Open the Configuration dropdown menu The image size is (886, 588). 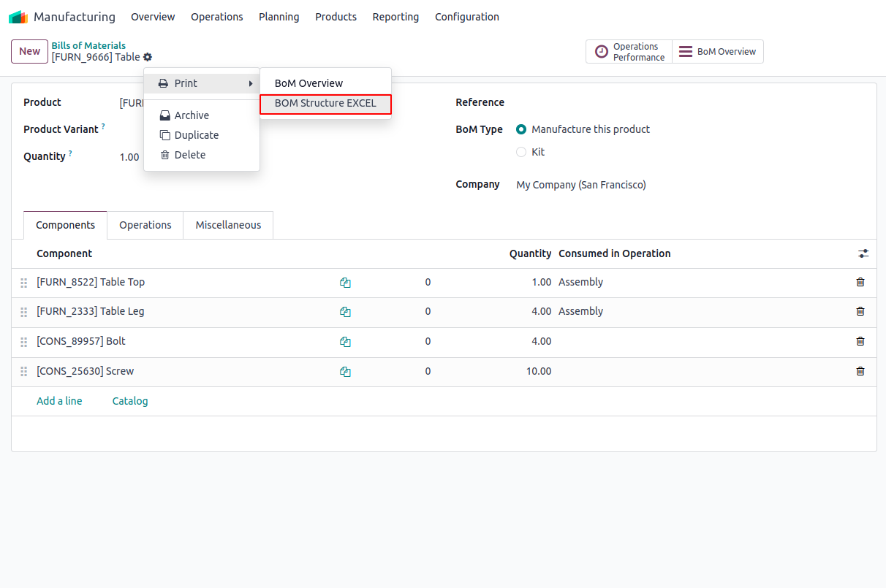(466, 17)
